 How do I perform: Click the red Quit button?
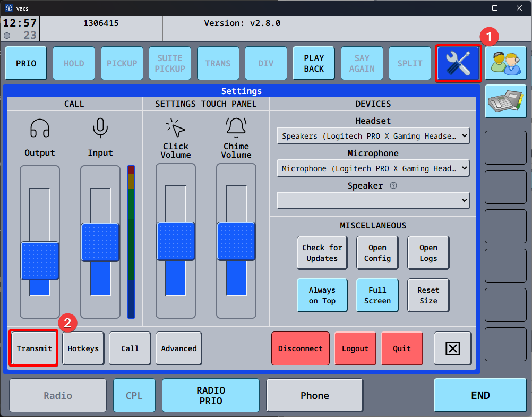tap(402, 348)
